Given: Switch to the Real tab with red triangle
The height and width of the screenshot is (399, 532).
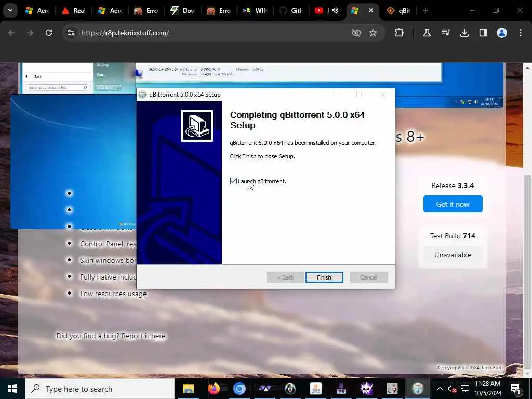Looking at the screenshot, I should coord(74,10).
